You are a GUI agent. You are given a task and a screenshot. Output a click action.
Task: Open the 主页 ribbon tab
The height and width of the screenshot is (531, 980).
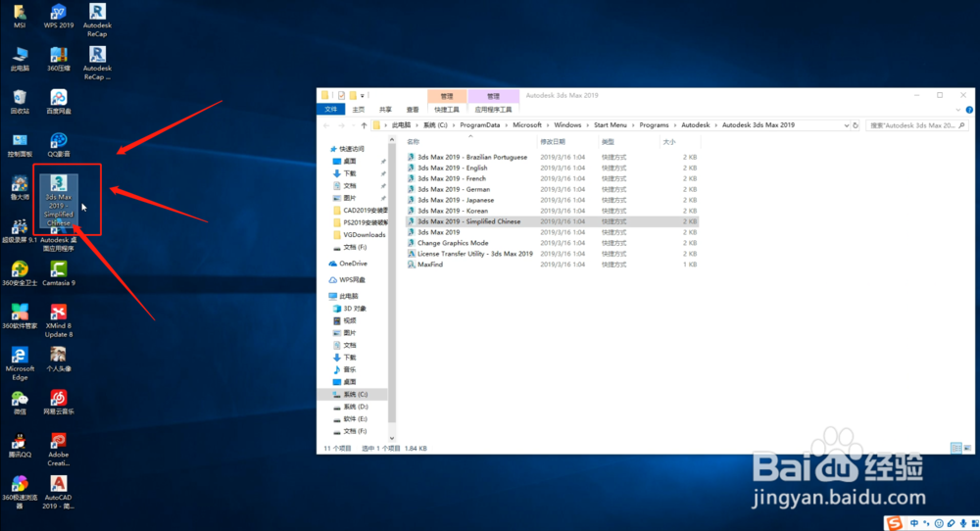358,110
